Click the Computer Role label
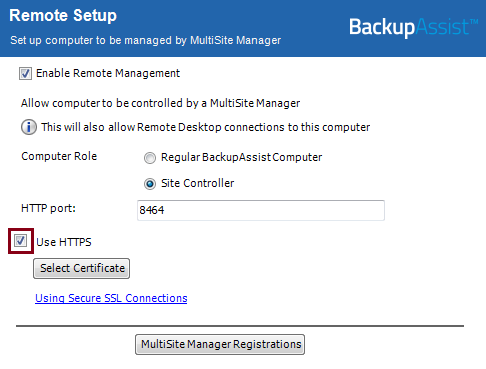 click(59, 156)
